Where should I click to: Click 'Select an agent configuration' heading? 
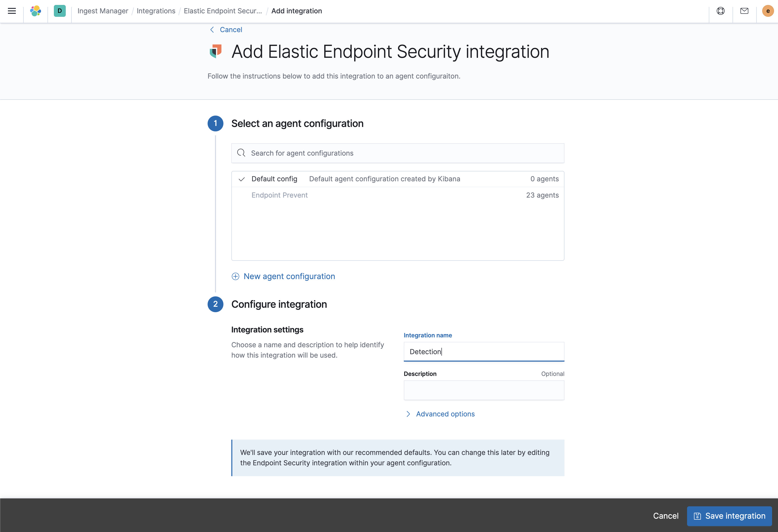point(297,123)
